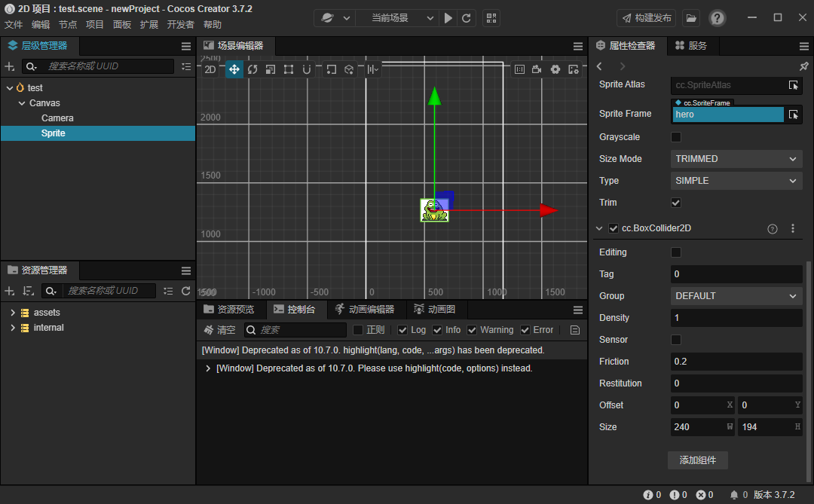Select the Sprite node in hierarchy
814x504 pixels.
[x=97, y=133]
